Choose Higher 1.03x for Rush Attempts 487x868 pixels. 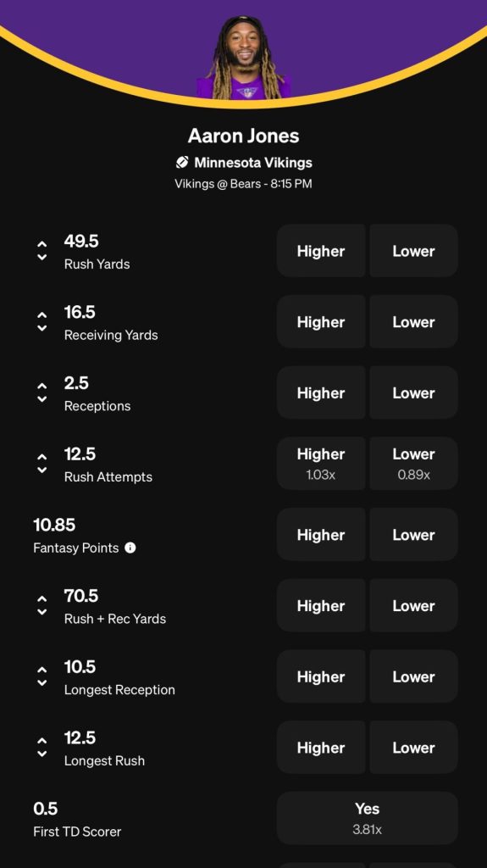(x=321, y=464)
